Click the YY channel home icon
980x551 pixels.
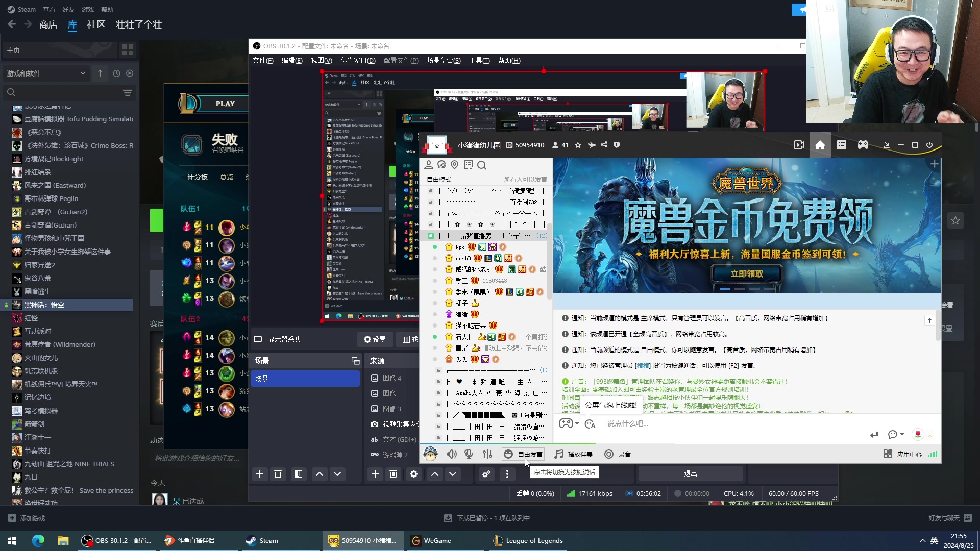coord(820,145)
